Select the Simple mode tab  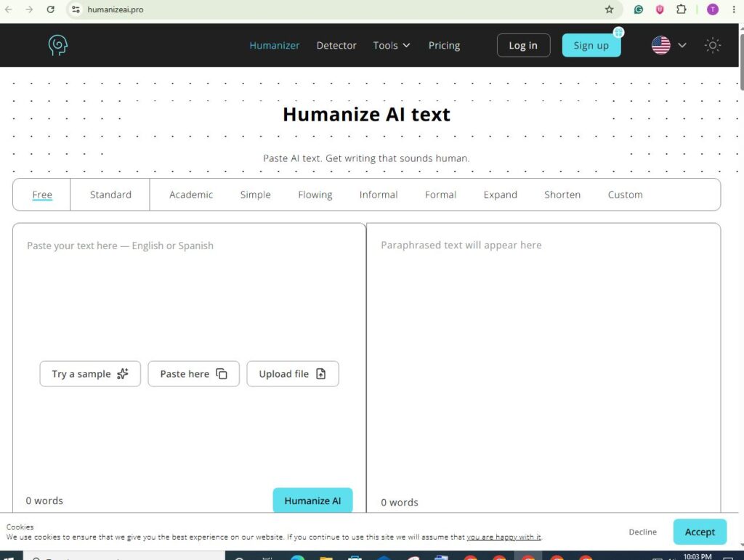(x=255, y=195)
